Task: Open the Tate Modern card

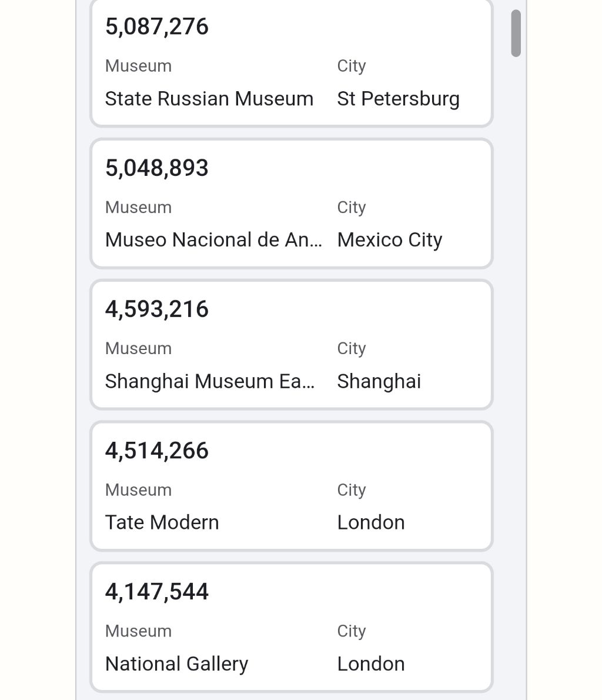Action: [x=292, y=486]
